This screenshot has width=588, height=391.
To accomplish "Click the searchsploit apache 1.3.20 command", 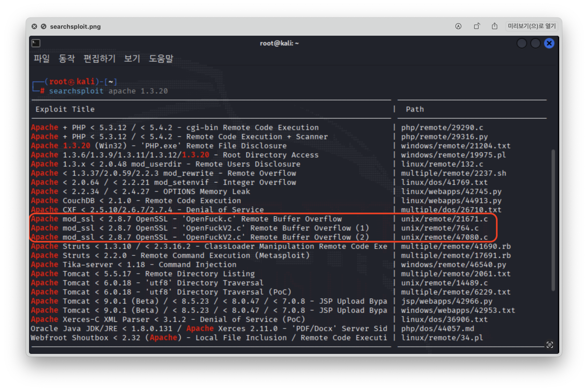I will [x=108, y=91].
